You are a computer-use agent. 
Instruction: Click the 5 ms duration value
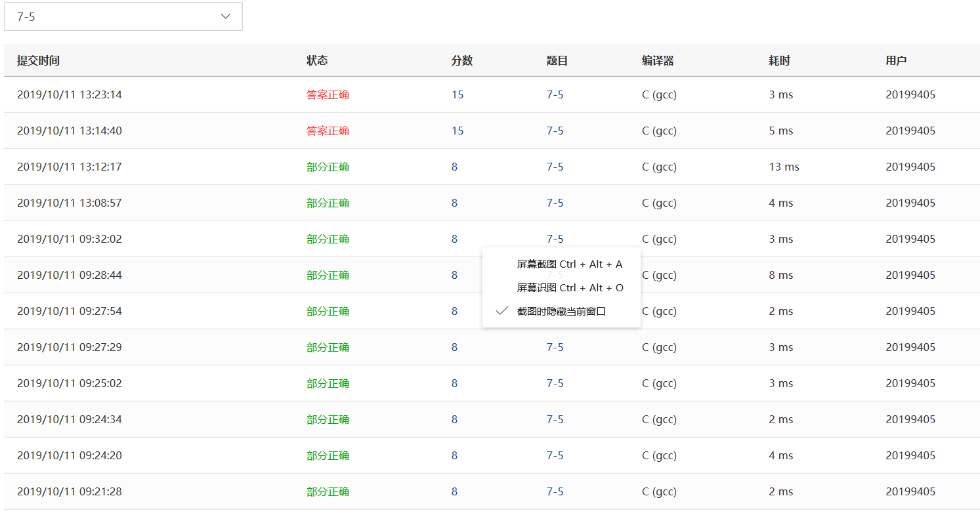781,131
